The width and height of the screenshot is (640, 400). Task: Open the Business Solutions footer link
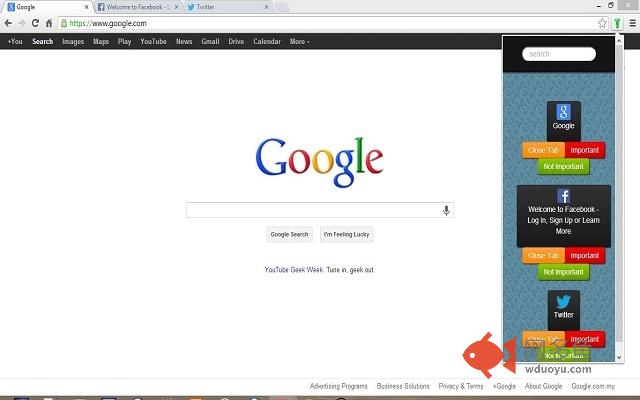[x=403, y=386]
